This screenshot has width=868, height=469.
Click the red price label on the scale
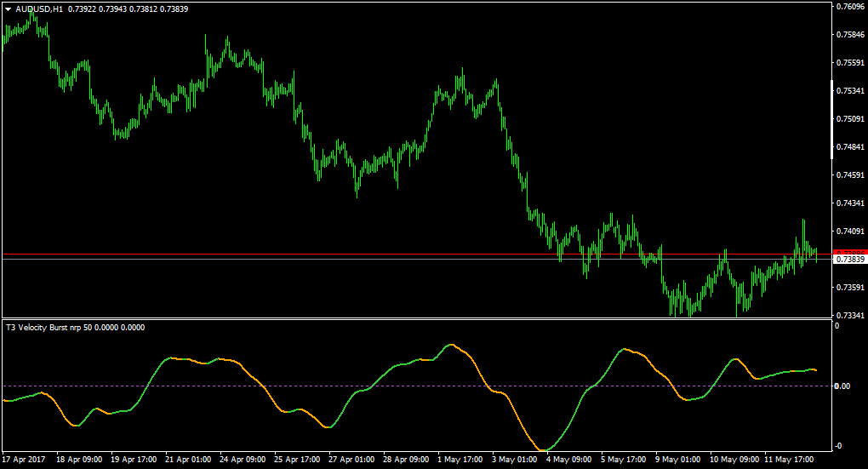pos(849,253)
